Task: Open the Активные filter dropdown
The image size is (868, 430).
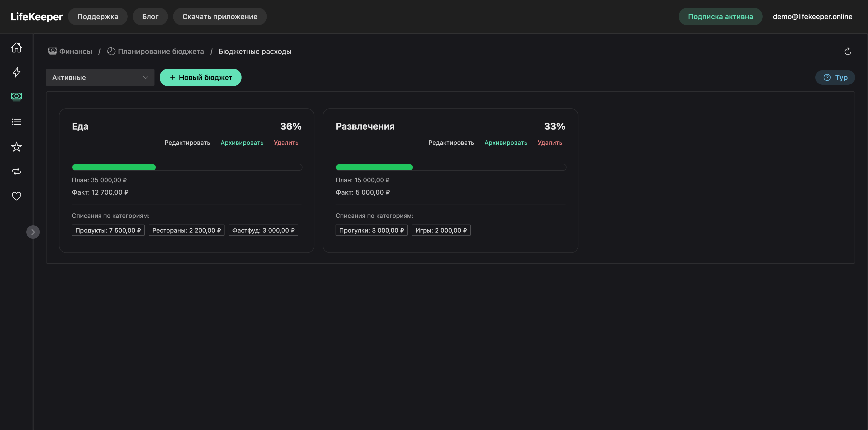Action: pyautogui.click(x=100, y=77)
